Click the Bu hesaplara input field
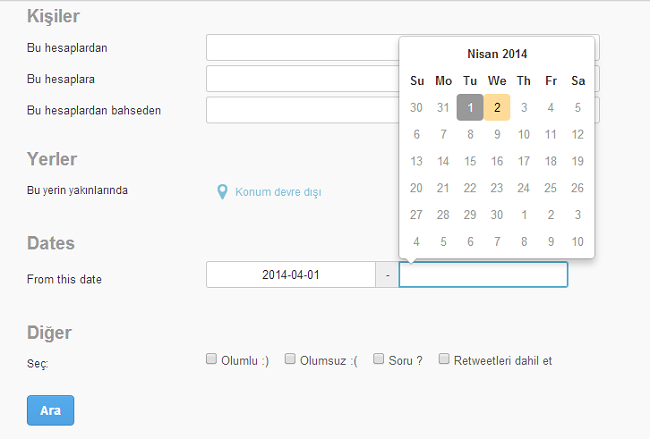Viewport: 650px width, 439px height. pyautogui.click(x=302, y=79)
